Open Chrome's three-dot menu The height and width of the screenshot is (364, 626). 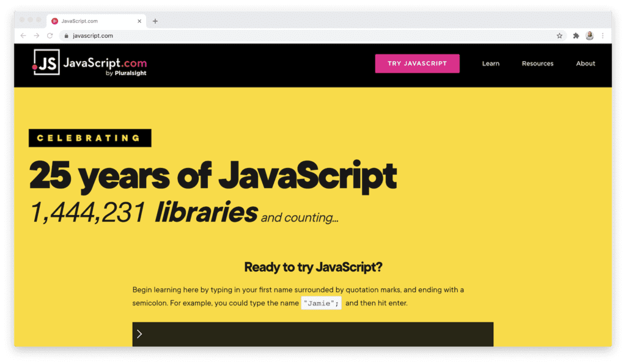(x=603, y=36)
